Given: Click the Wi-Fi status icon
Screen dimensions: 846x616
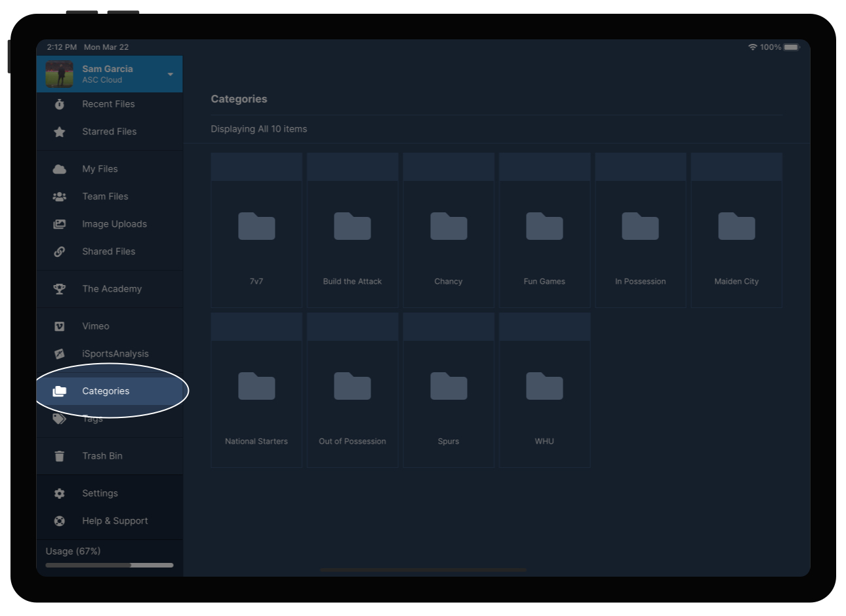Looking at the screenshot, I should click(x=752, y=47).
